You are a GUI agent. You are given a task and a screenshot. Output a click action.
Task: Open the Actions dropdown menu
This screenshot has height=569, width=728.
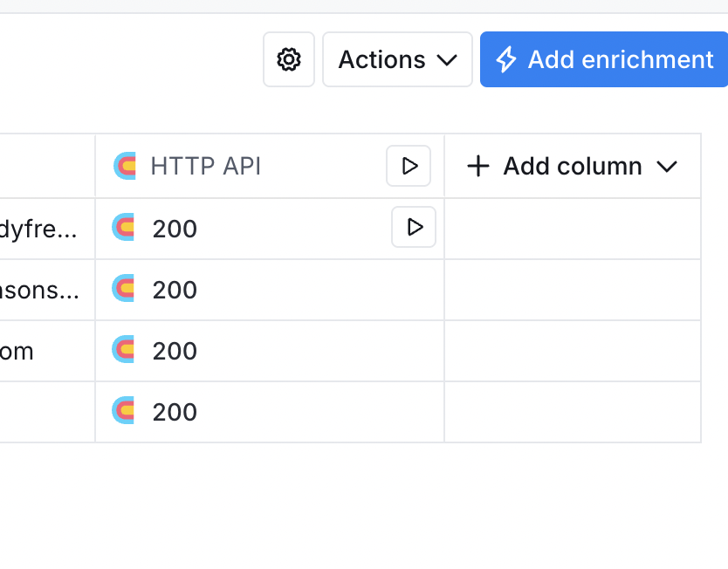(x=397, y=59)
